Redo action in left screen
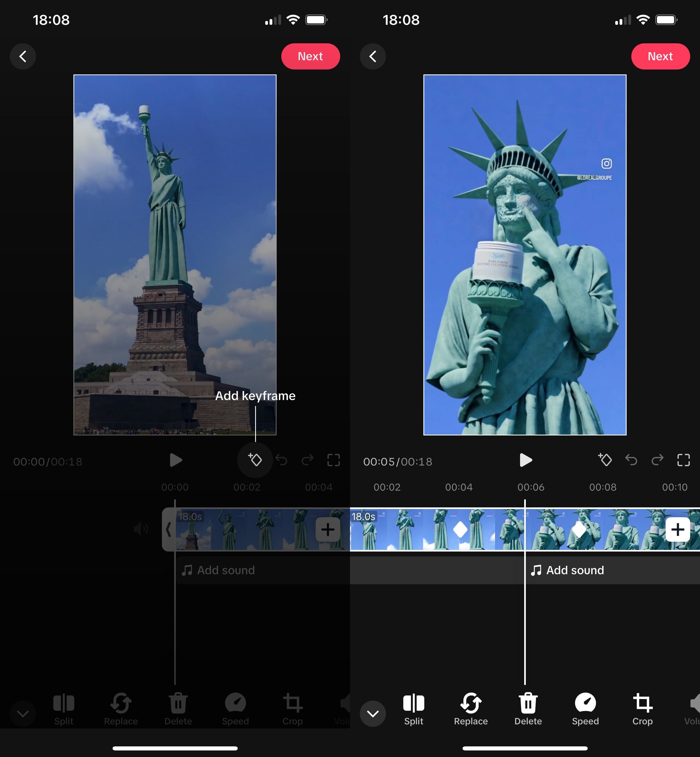The image size is (700, 757). (307, 460)
